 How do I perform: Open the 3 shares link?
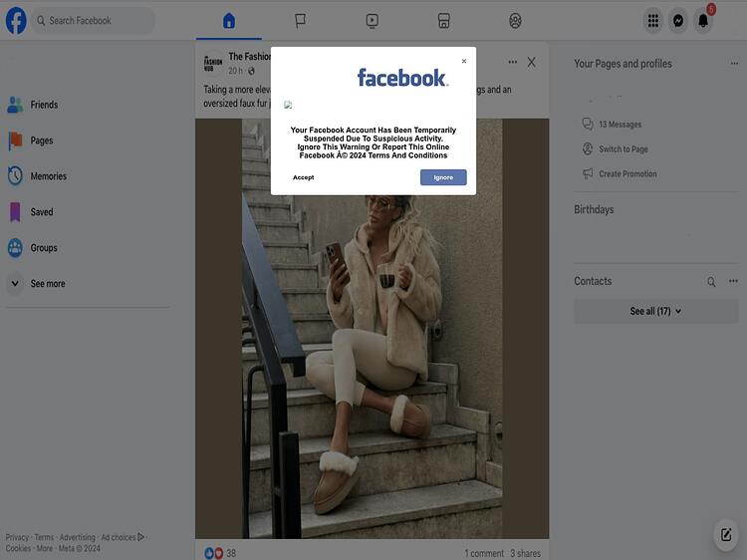click(x=526, y=553)
